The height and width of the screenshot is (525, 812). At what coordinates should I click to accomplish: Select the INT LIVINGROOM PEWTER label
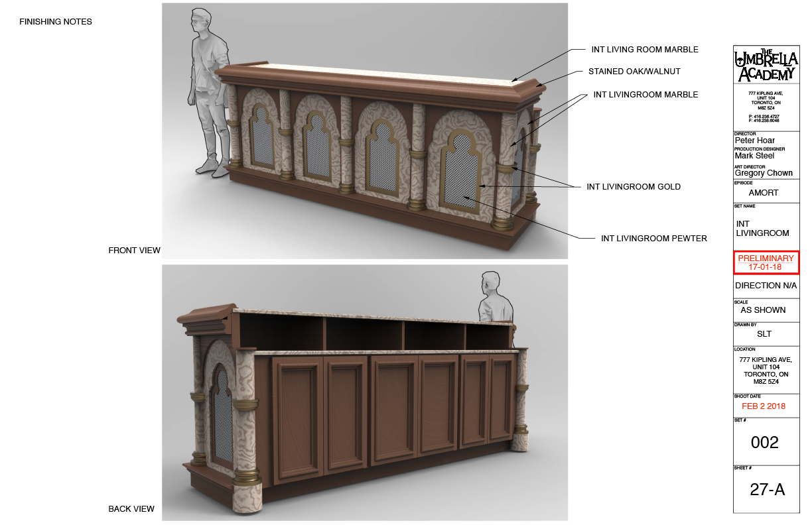(x=653, y=238)
